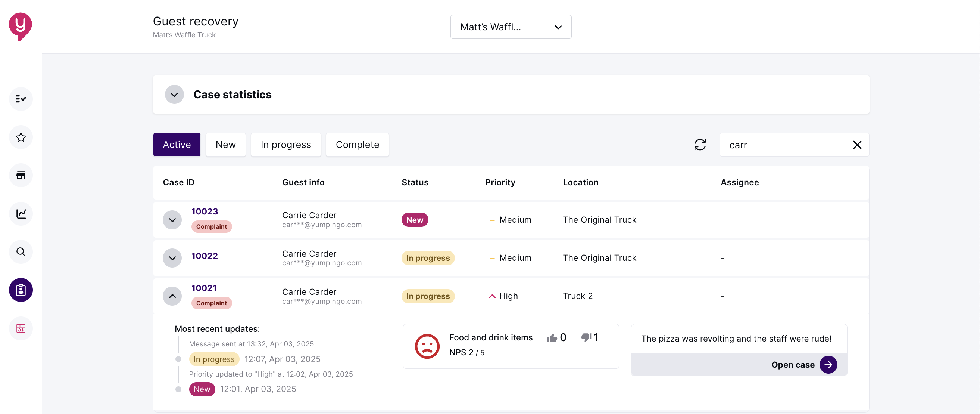Open the guest recovery clipboard icon

coord(21,290)
